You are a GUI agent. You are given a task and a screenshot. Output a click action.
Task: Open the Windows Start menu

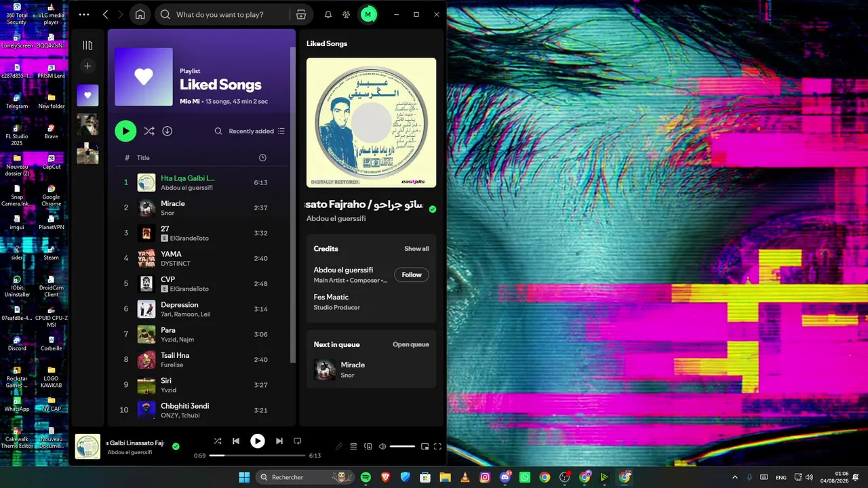click(244, 477)
